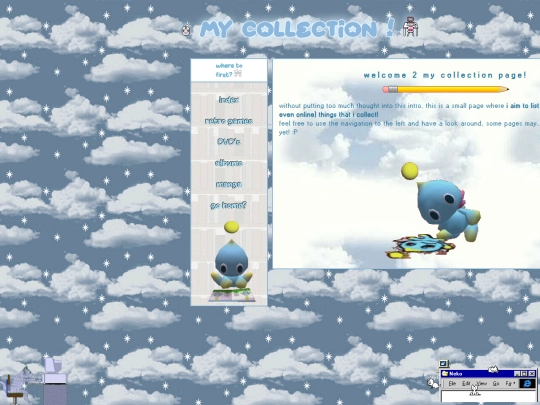Screen dimensions: 540x405
Task: Click the flying blue chao image
Action: coord(434,211)
